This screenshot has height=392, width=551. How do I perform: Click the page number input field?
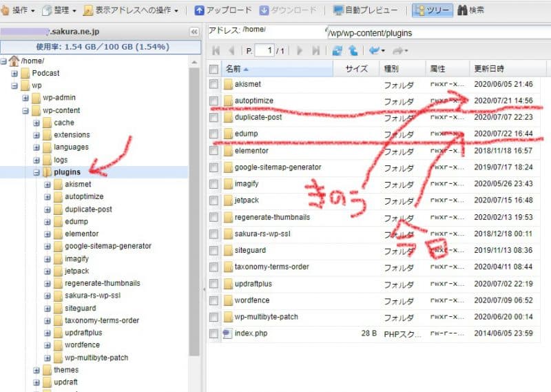(x=264, y=50)
